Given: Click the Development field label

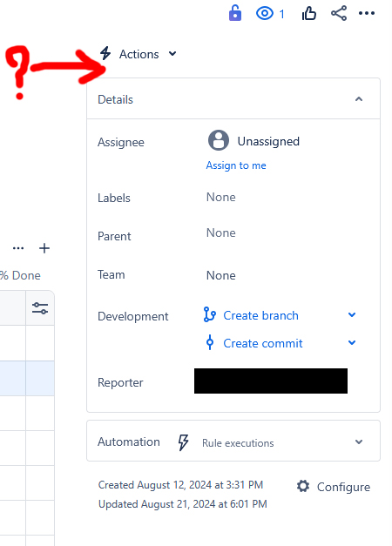Looking at the screenshot, I should click(x=133, y=316).
